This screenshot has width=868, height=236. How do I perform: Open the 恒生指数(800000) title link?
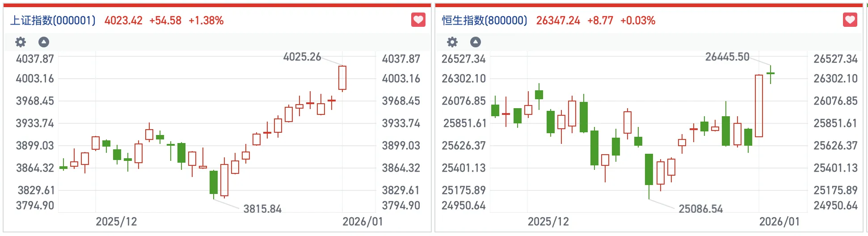[485, 21]
